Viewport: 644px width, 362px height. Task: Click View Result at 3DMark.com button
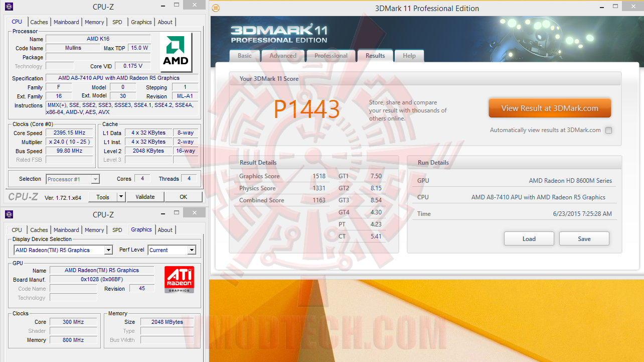tap(550, 108)
